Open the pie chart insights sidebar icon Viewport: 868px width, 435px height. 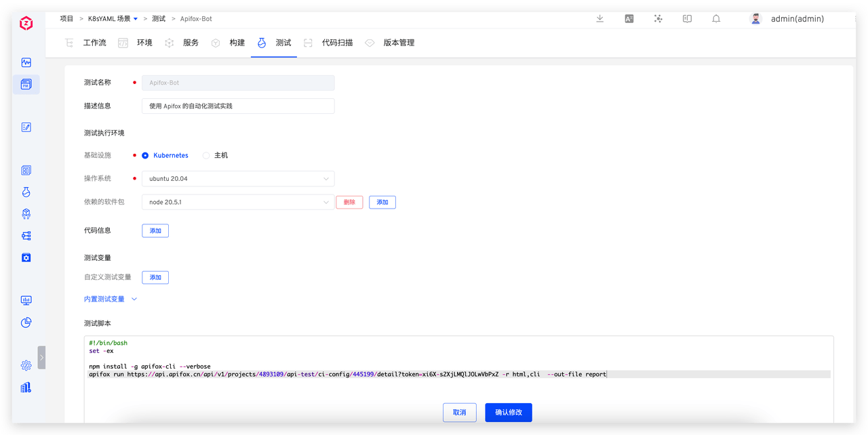pyautogui.click(x=26, y=323)
